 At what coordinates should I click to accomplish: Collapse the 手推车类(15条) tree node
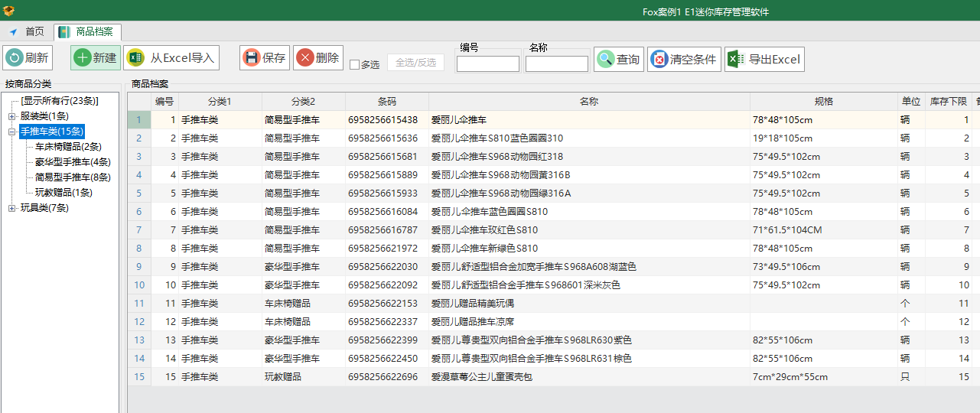11,132
